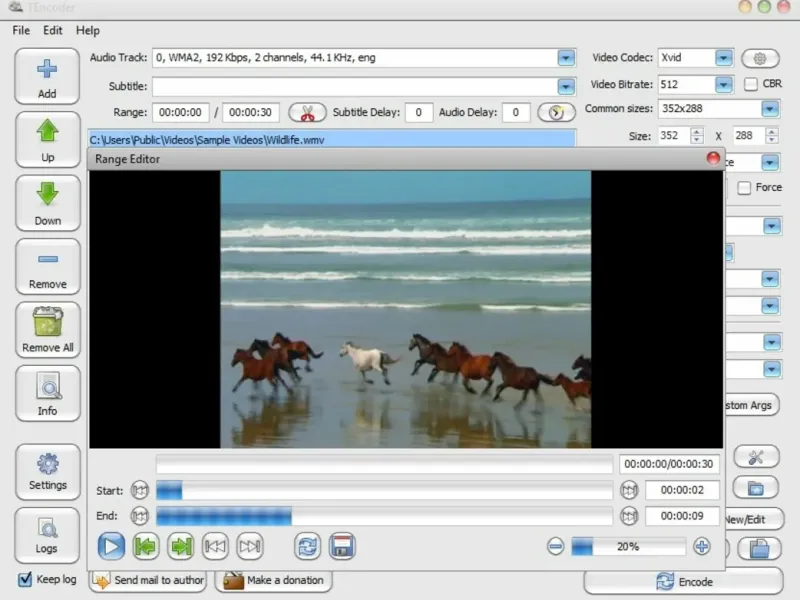Click the Remove button
This screenshot has height=600, width=800.
click(x=47, y=266)
